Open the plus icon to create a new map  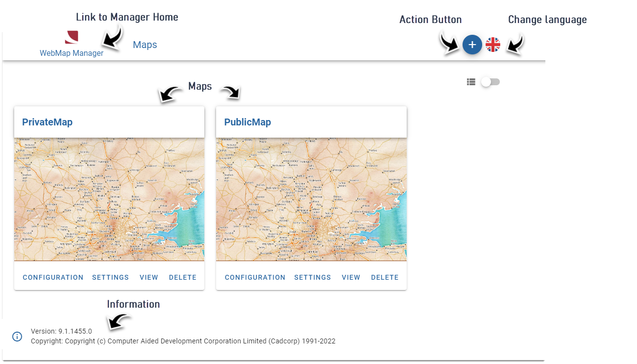(x=472, y=45)
